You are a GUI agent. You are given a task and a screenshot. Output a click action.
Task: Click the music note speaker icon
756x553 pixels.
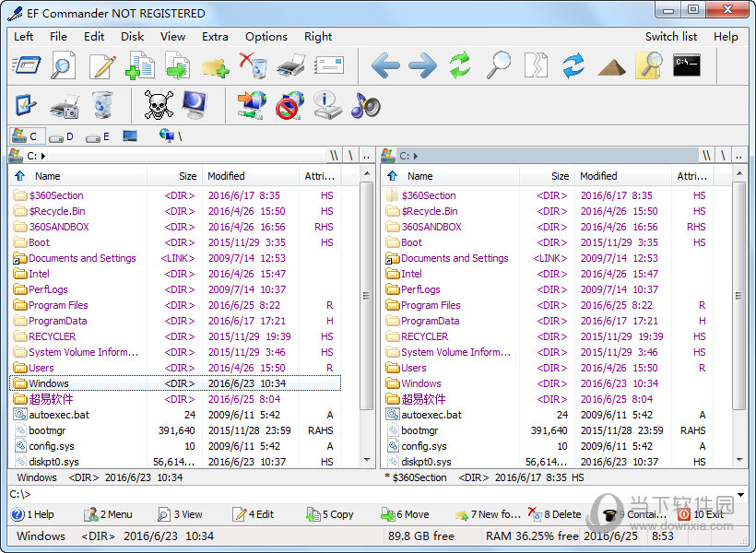coord(365,105)
